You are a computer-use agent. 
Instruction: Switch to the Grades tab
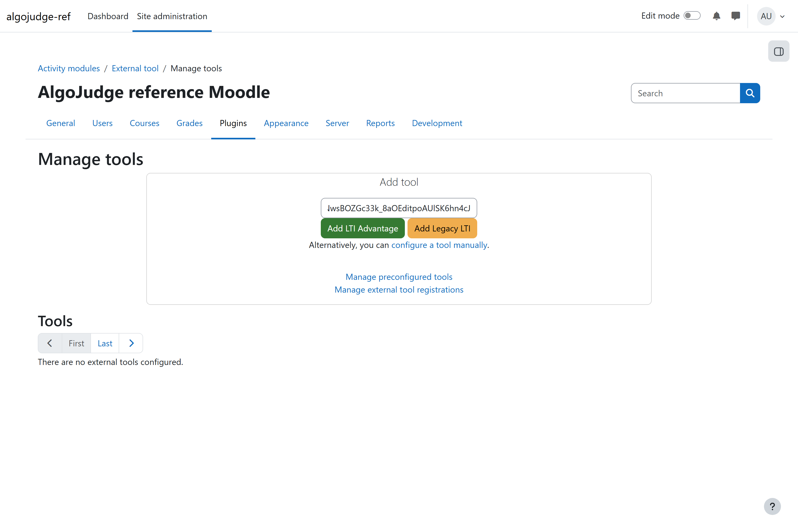[x=189, y=123]
